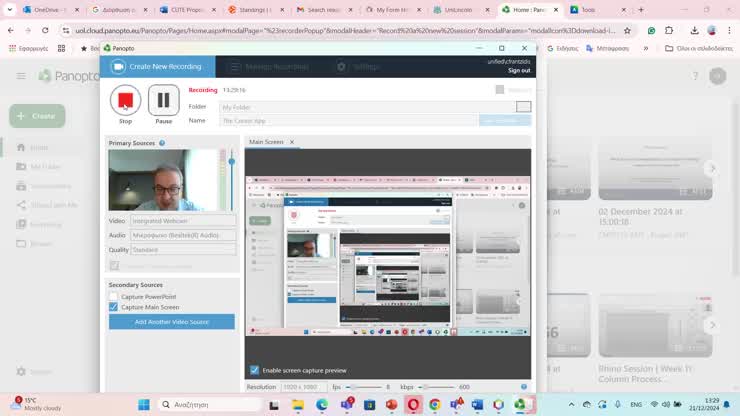
Task: Open the folder picker button beside Folder field
Action: [523, 107]
